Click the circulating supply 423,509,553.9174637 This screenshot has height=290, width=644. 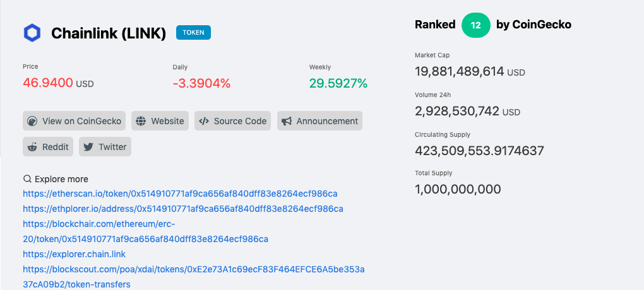(x=479, y=151)
